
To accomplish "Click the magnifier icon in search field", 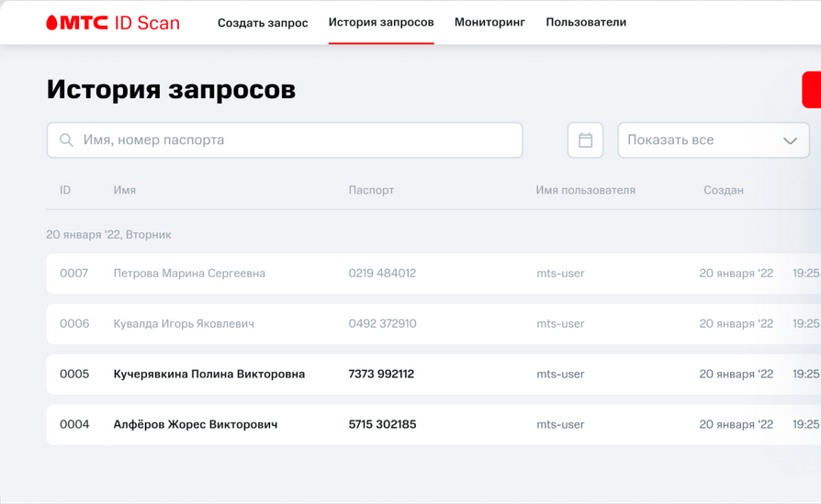I will tap(66, 140).
